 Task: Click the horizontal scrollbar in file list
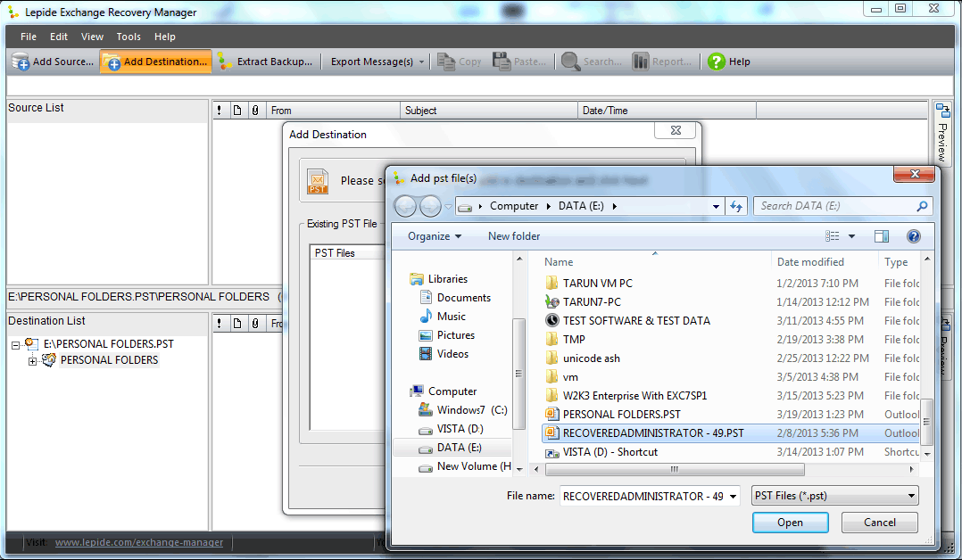click(x=675, y=469)
